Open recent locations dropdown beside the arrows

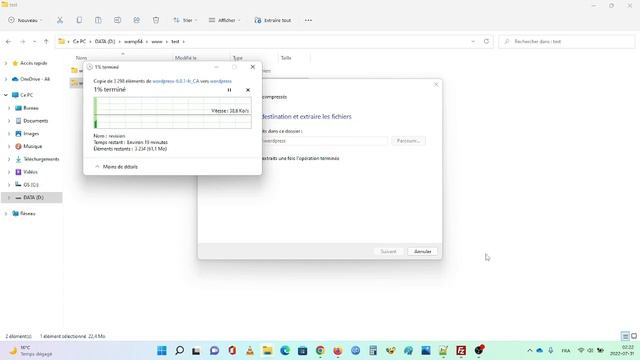tap(34, 42)
